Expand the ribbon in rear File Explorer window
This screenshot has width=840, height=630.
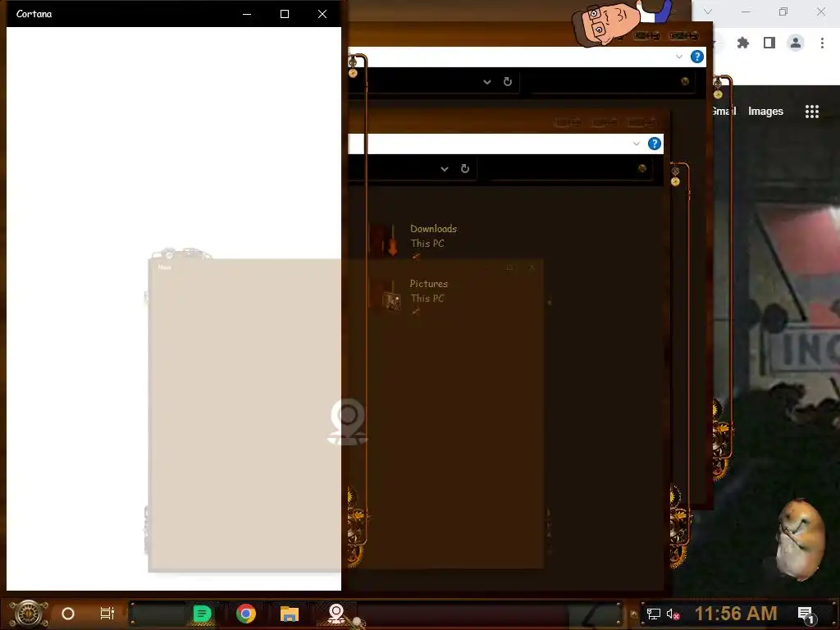click(x=678, y=57)
